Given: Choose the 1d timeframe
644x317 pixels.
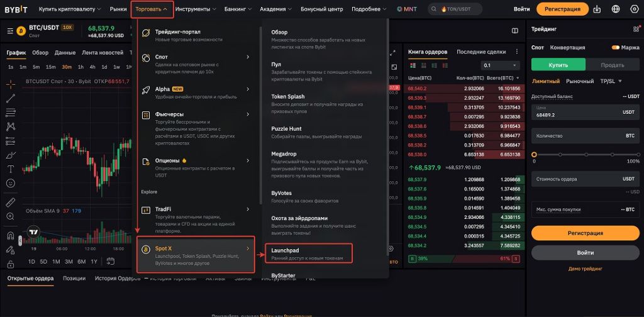Looking at the screenshot, I should point(104,67).
